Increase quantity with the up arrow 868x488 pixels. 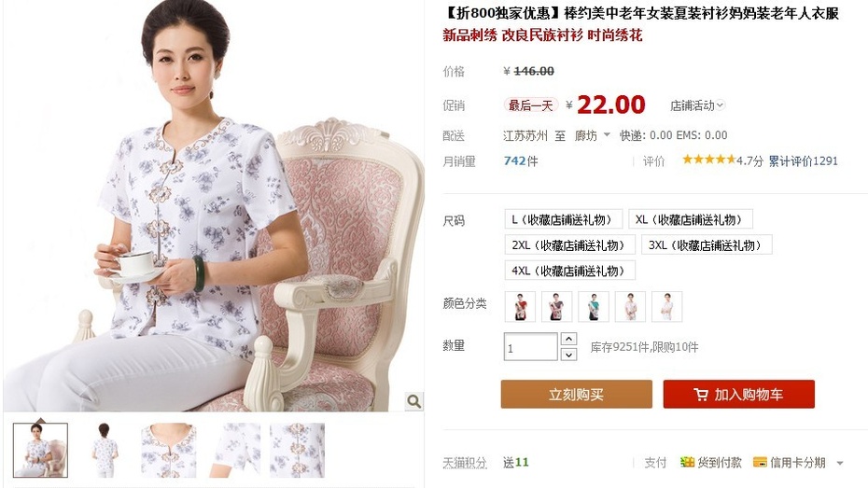click(568, 339)
